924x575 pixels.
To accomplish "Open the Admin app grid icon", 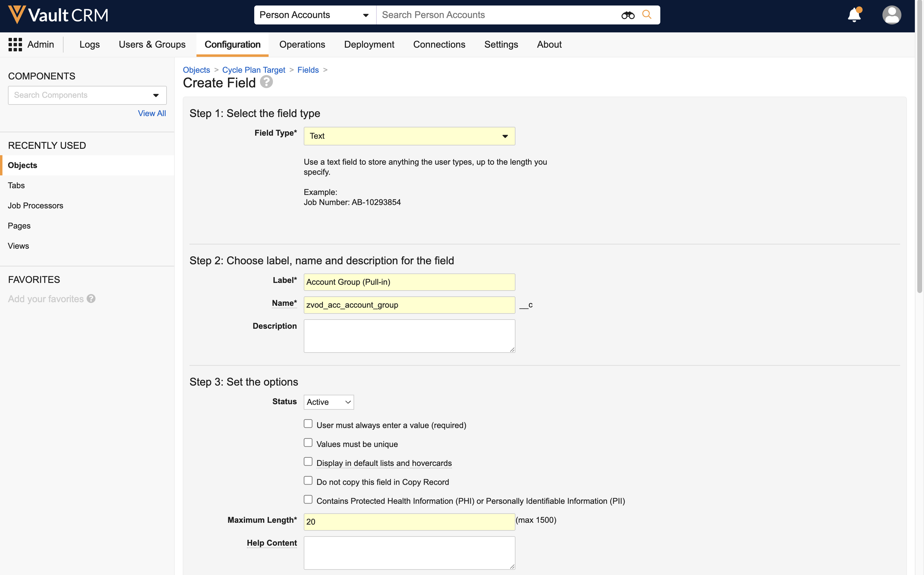I will tap(15, 45).
